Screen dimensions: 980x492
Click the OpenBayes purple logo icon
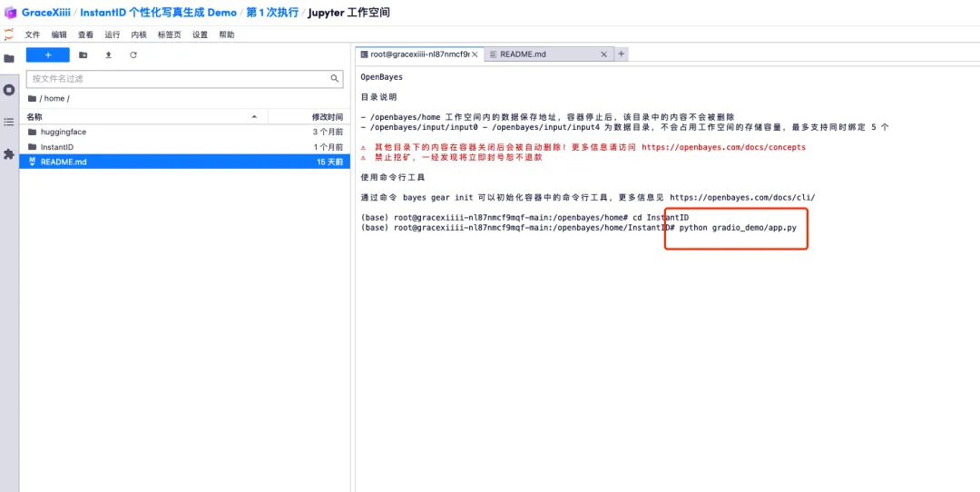click(10, 13)
